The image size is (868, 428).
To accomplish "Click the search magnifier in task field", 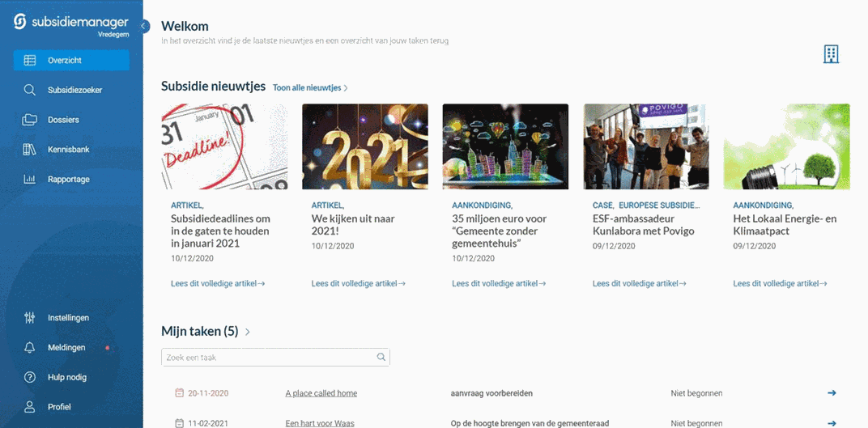I will (x=381, y=358).
